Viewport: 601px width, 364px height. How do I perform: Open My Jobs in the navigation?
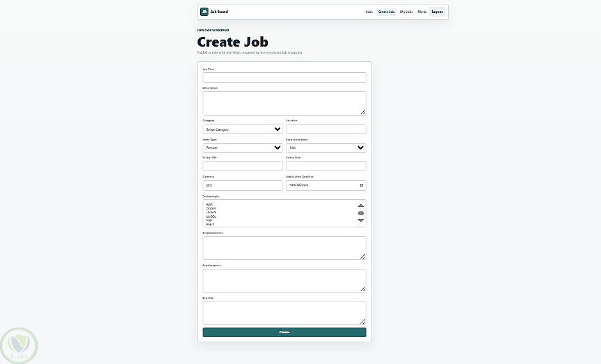tap(406, 12)
